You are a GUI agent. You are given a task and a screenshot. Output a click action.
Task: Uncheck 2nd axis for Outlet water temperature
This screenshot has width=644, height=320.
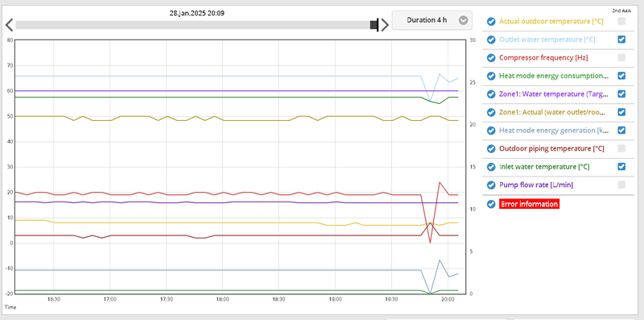pos(621,39)
